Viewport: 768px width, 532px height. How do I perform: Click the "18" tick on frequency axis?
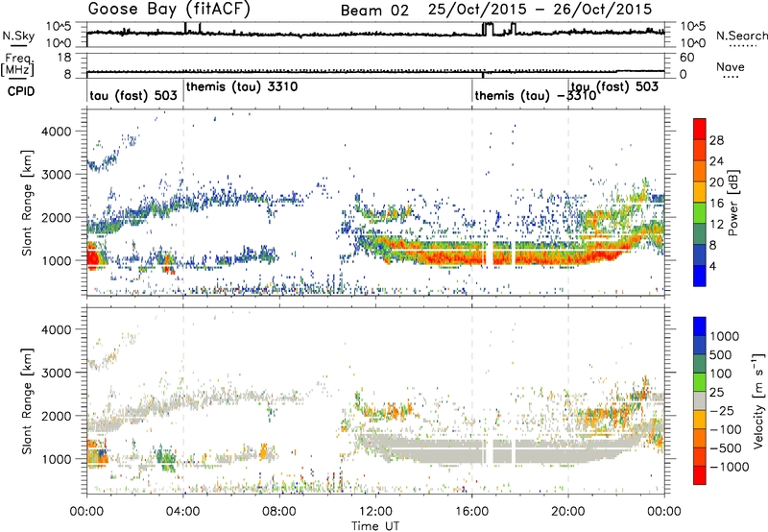click(x=64, y=57)
